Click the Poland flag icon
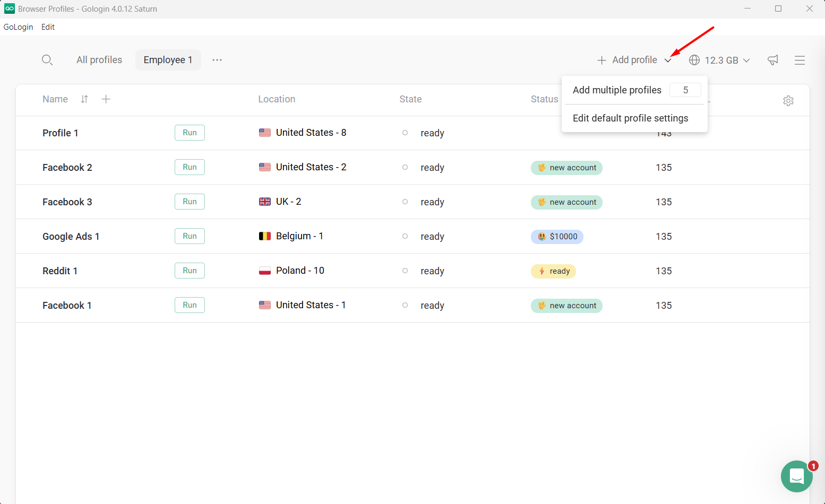This screenshot has width=825, height=504. 265,271
